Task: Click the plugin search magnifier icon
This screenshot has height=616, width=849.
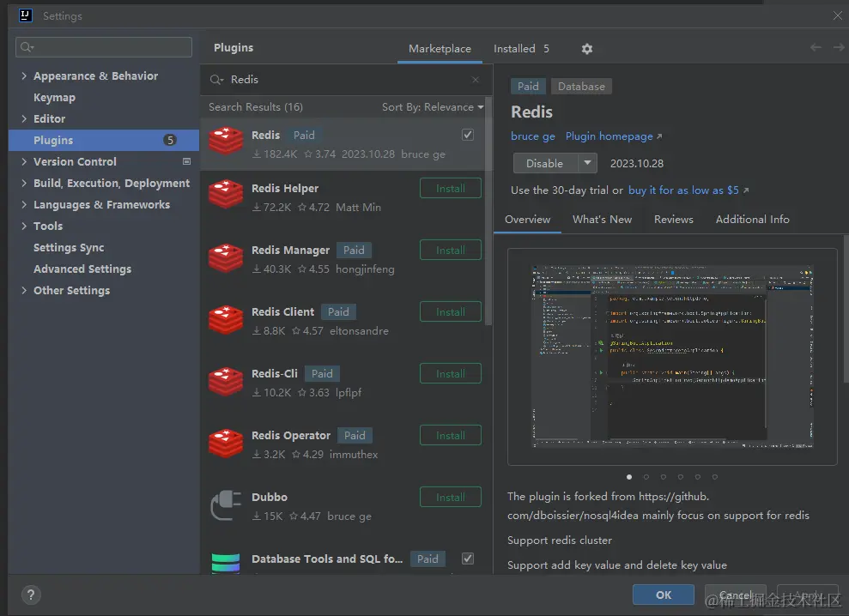Action: [216, 80]
